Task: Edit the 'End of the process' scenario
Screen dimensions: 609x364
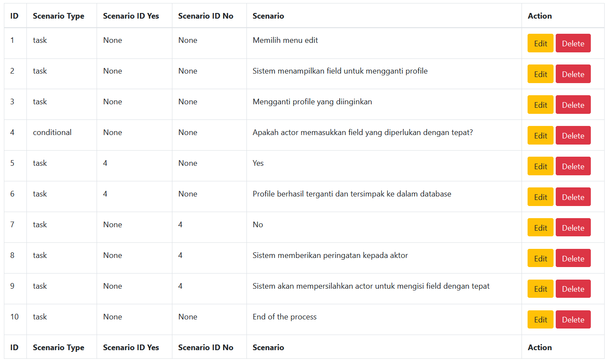Action: click(540, 319)
